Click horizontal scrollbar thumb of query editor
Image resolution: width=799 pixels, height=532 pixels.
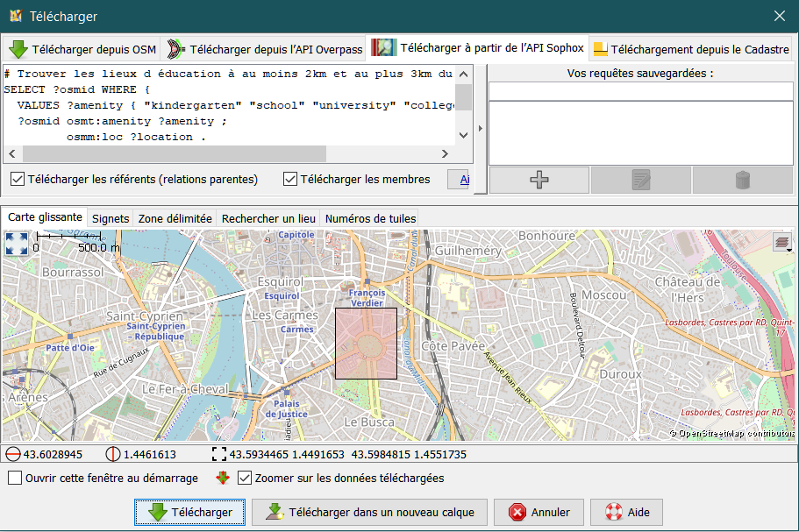(175, 153)
